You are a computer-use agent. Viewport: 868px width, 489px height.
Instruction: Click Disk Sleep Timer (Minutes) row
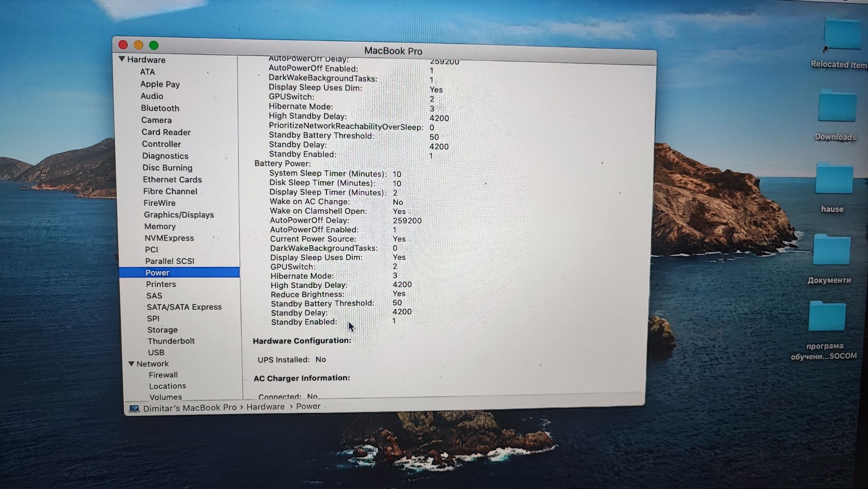pos(335,183)
